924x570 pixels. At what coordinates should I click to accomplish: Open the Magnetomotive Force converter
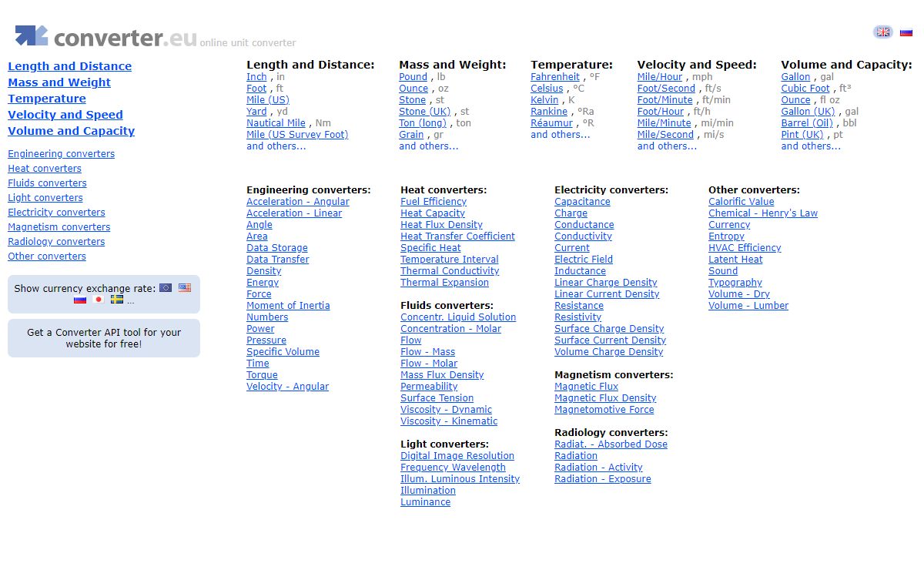tap(604, 410)
